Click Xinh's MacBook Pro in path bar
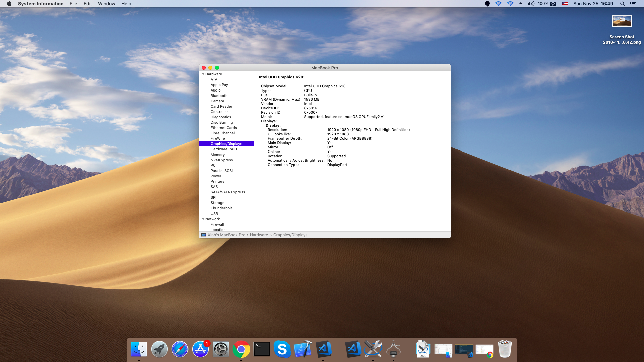The image size is (644, 362). tap(226, 235)
